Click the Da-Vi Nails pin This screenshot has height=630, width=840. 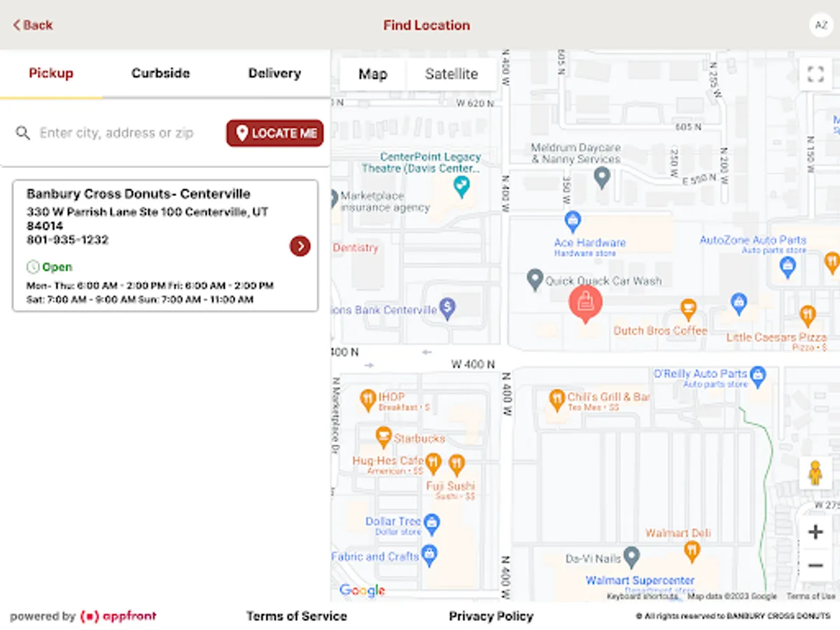(x=631, y=557)
